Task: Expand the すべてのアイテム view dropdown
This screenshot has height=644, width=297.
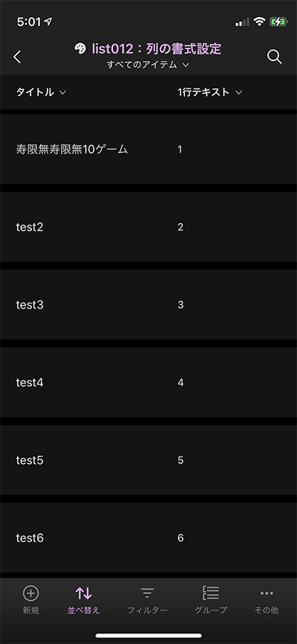Action: tap(148, 65)
